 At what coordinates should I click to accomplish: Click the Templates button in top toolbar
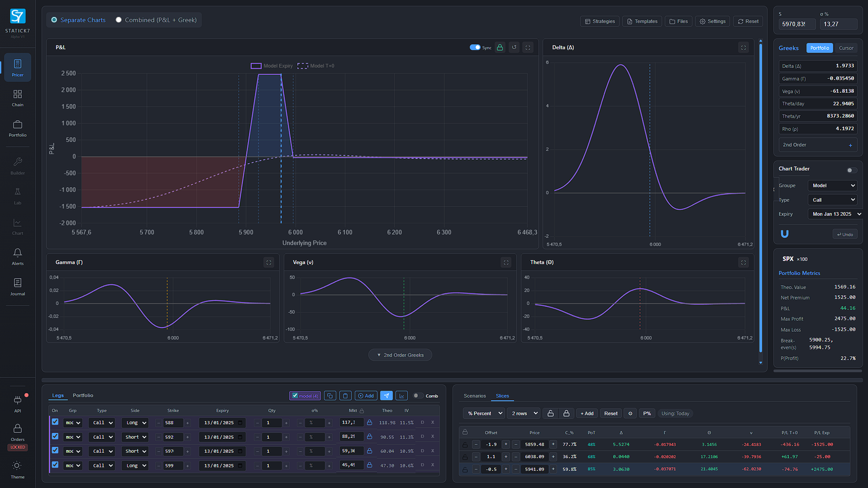(642, 22)
